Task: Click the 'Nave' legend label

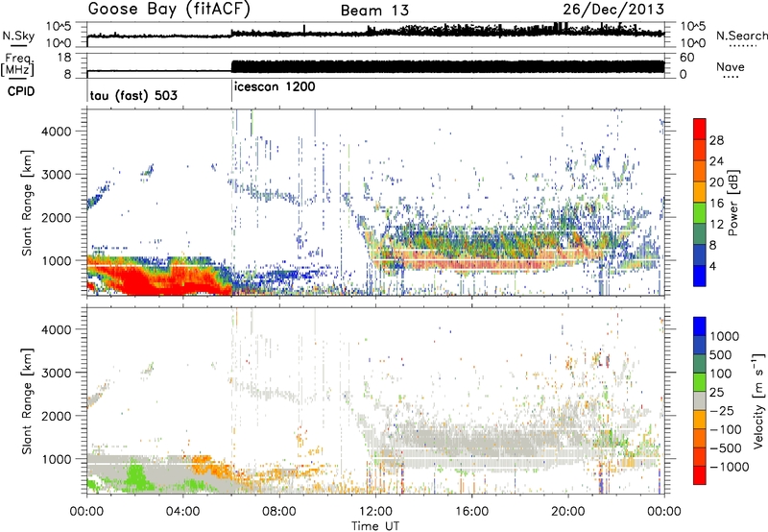Action: 731,67
